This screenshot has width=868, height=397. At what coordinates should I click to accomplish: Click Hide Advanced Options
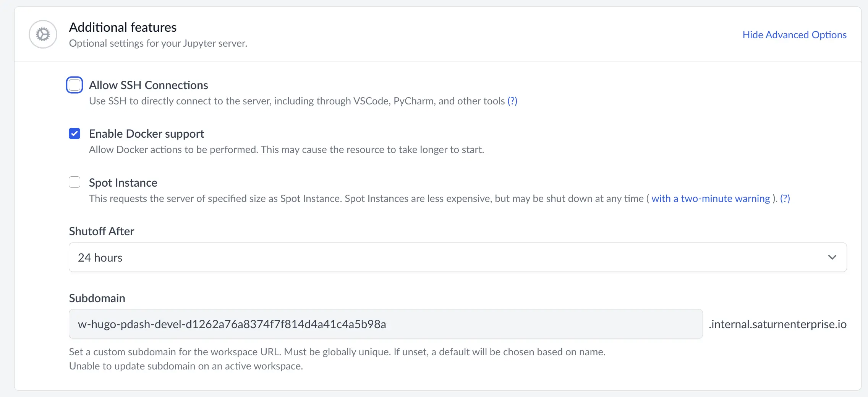(794, 34)
